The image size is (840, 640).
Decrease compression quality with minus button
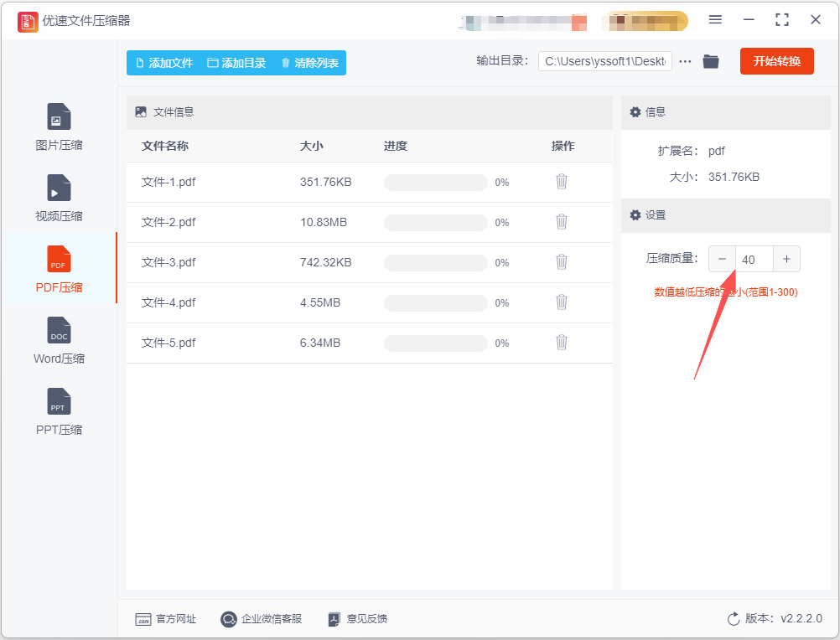click(x=722, y=259)
